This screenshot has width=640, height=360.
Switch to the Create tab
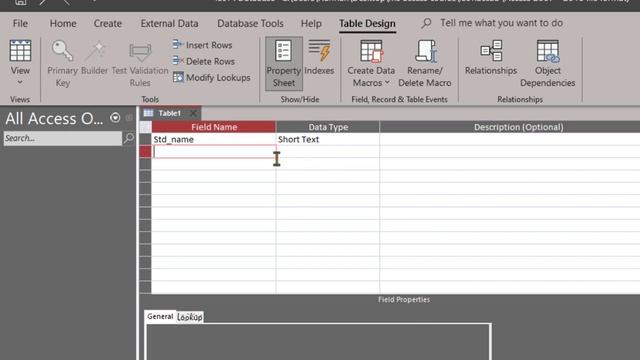(x=108, y=23)
